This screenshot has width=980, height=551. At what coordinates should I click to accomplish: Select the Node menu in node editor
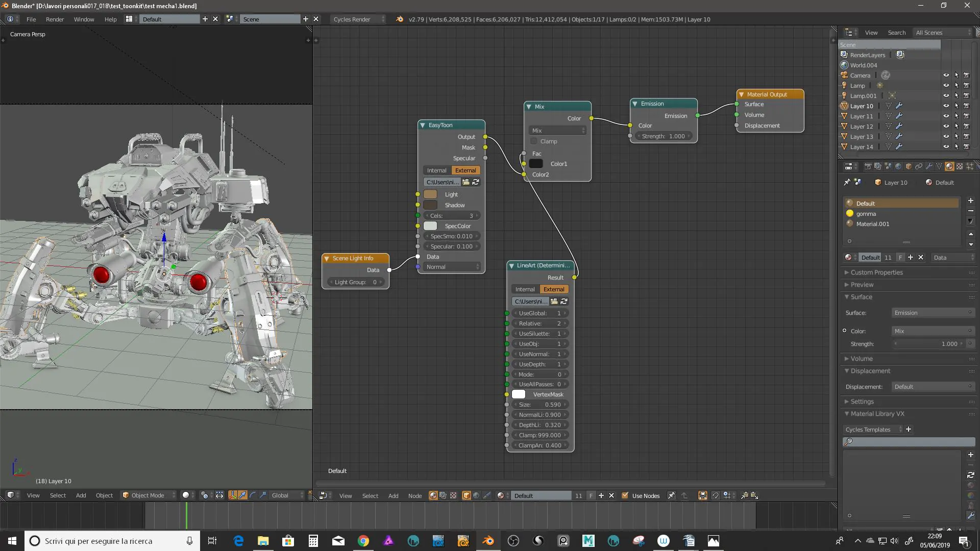click(x=414, y=496)
